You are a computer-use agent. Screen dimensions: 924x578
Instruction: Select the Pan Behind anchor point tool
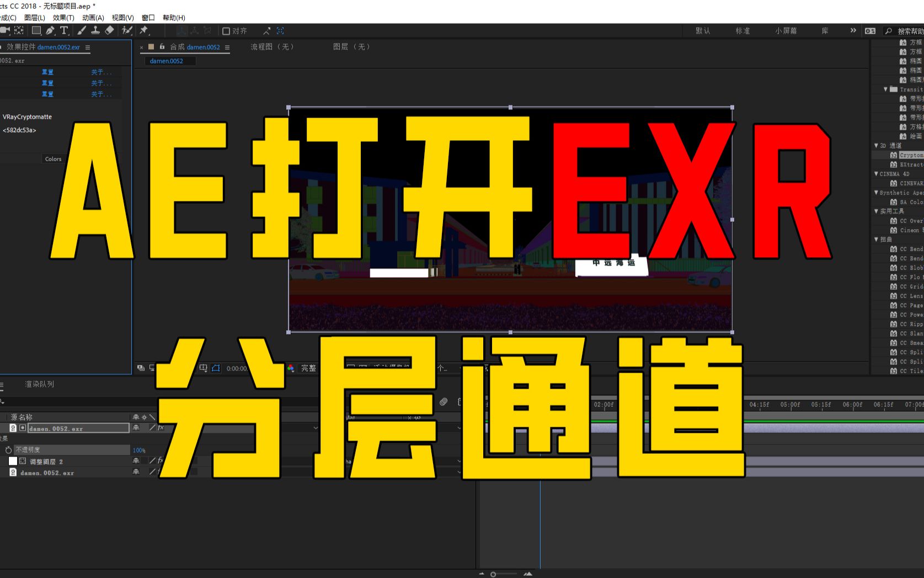pyautogui.click(x=19, y=30)
